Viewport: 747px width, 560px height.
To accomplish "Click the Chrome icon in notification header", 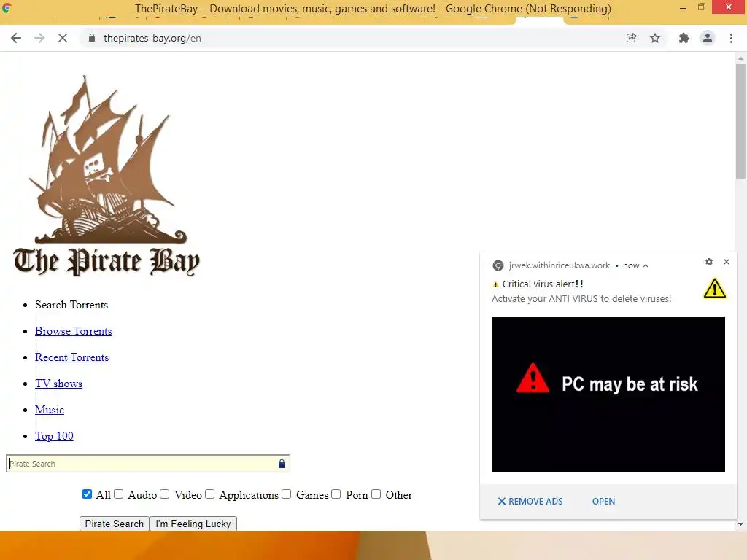I will click(x=498, y=265).
